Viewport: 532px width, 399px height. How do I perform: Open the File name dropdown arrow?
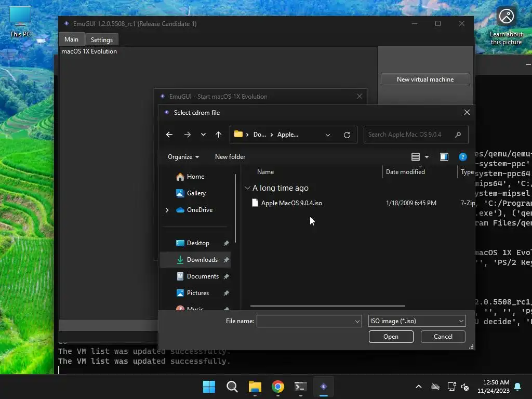coord(357,321)
